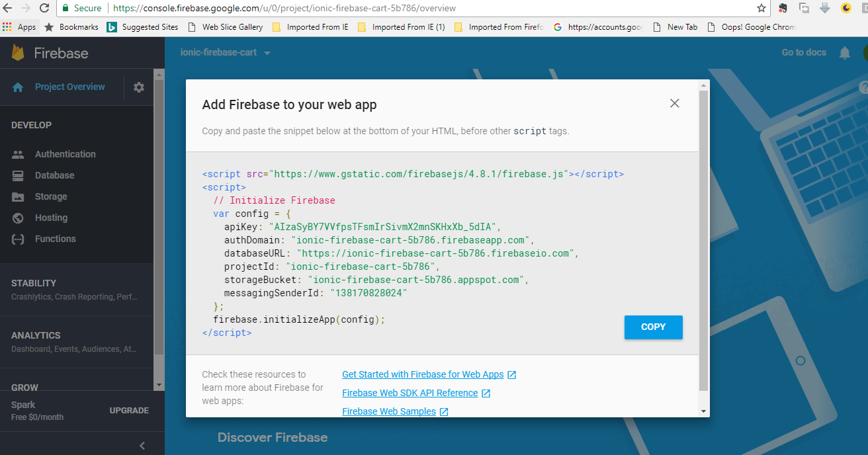Click the Storage image icon

coord(18,196)
